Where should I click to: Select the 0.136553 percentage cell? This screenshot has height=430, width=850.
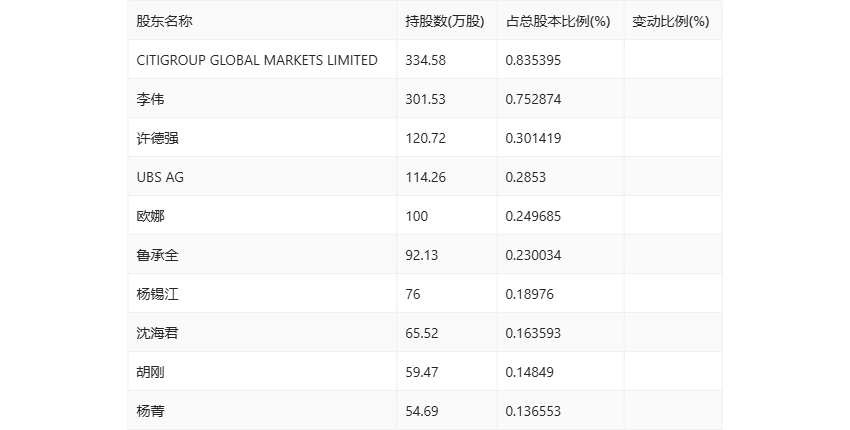[533, 411]
